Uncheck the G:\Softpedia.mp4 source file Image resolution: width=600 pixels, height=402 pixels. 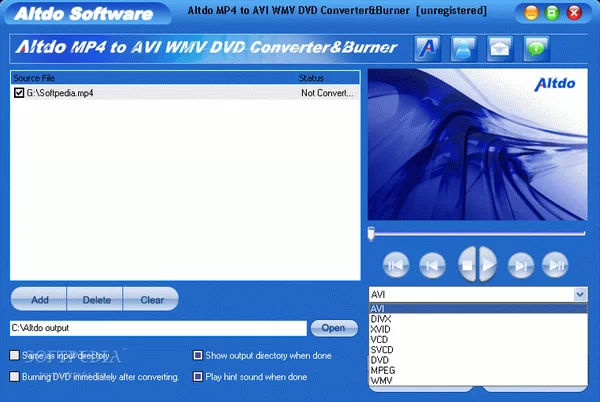point(19,93)
